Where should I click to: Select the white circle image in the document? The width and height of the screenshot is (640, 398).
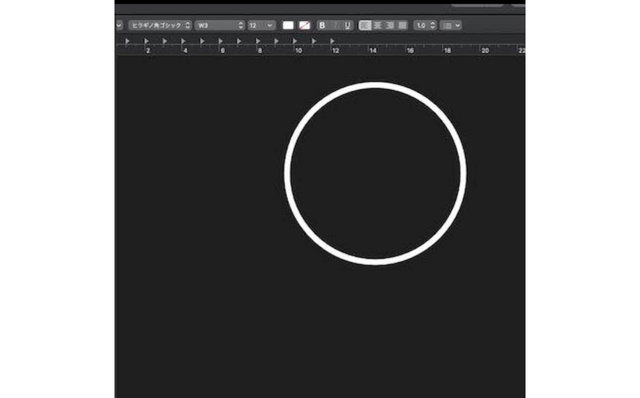(x=375, y=173)
